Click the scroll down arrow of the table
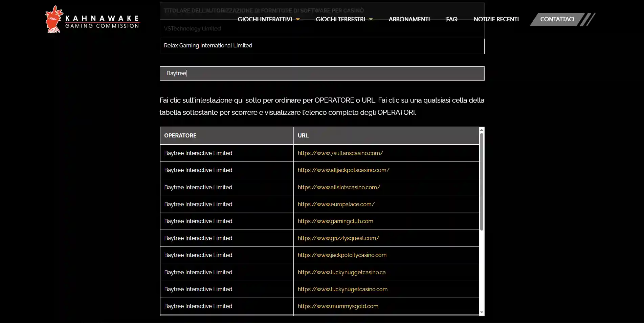Image resolution: width=644 pixels, height=323 pixels. (482, 313)
